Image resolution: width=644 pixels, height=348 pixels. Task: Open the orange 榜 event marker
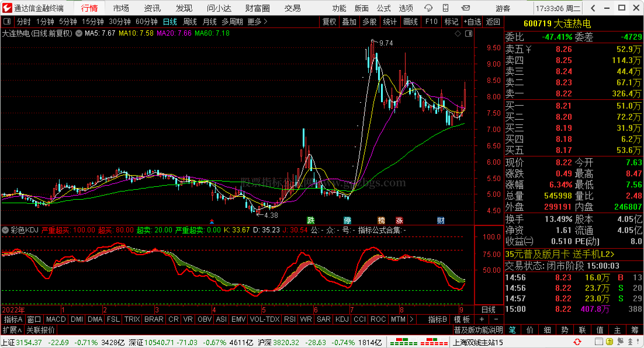(x=381, y=220)
